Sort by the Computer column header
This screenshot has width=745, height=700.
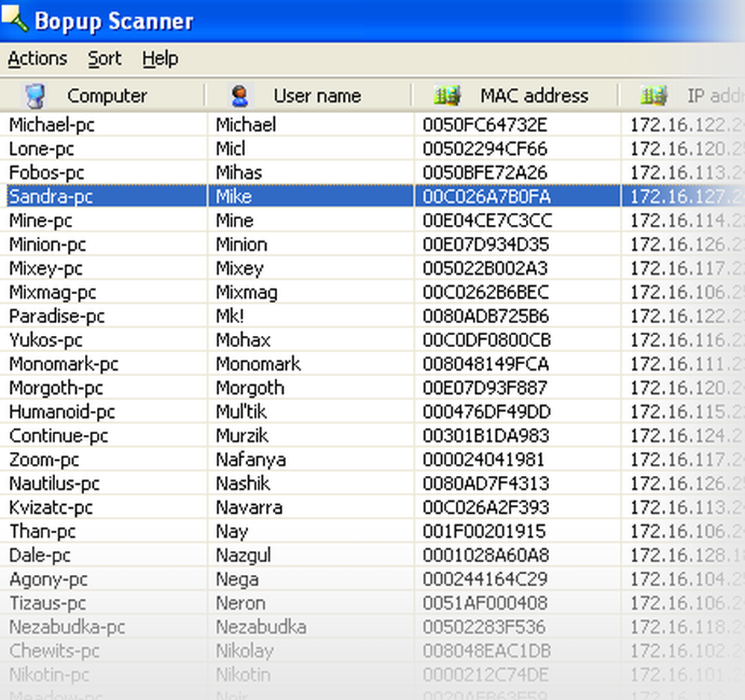tap(103, 96)
